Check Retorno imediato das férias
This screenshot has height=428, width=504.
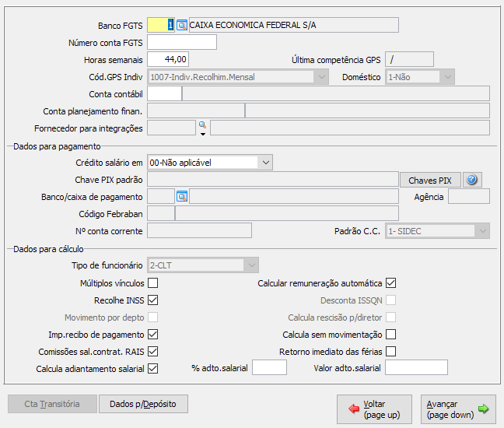tap(391, 351)
